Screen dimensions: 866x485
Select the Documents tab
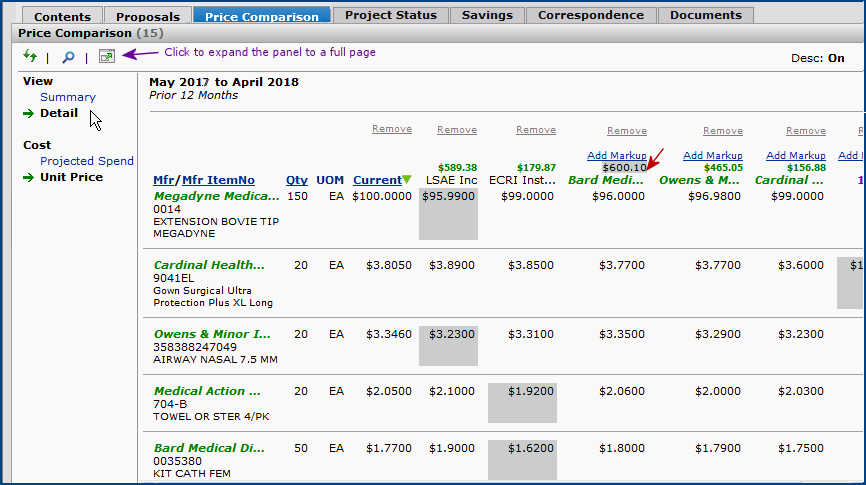[x=706, y=15]
